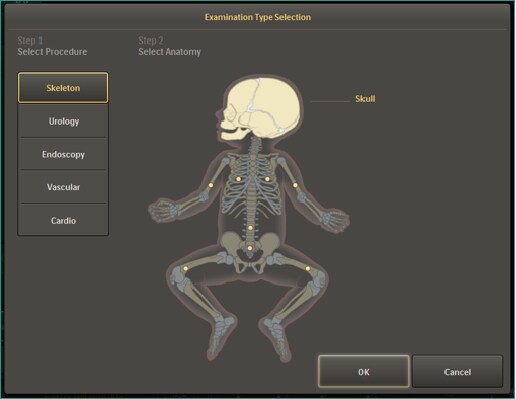Select the pelvis sacrum dot

point(250,248)
